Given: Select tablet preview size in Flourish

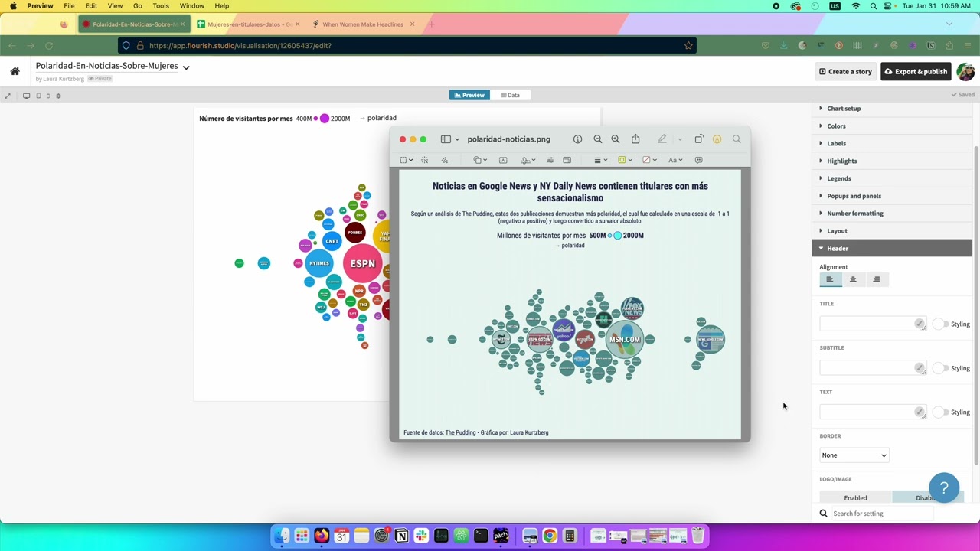Looking at the screenshot, I should pyautogui.click(x=38, y=96).
